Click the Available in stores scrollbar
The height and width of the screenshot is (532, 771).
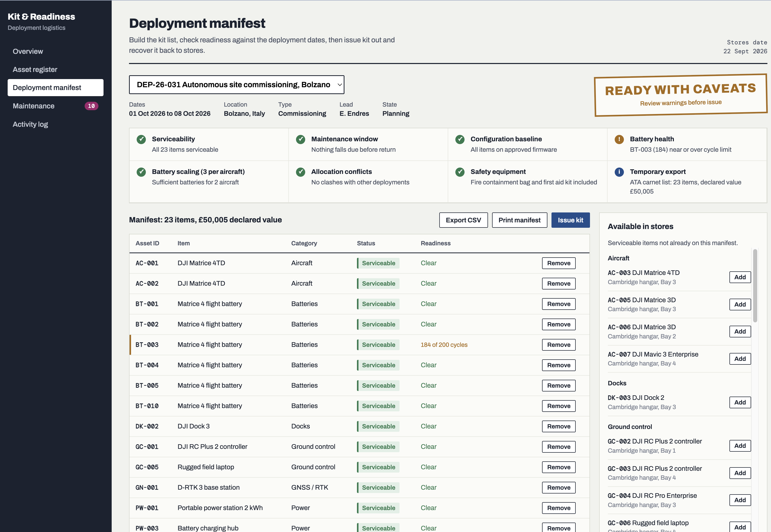[x=755, y=286]
